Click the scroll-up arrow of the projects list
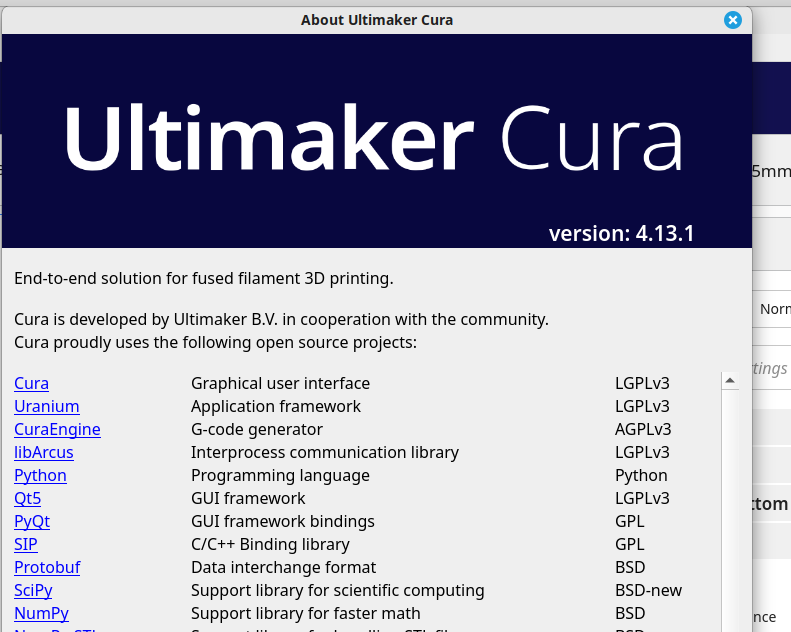791x632 pixels. 730,381
